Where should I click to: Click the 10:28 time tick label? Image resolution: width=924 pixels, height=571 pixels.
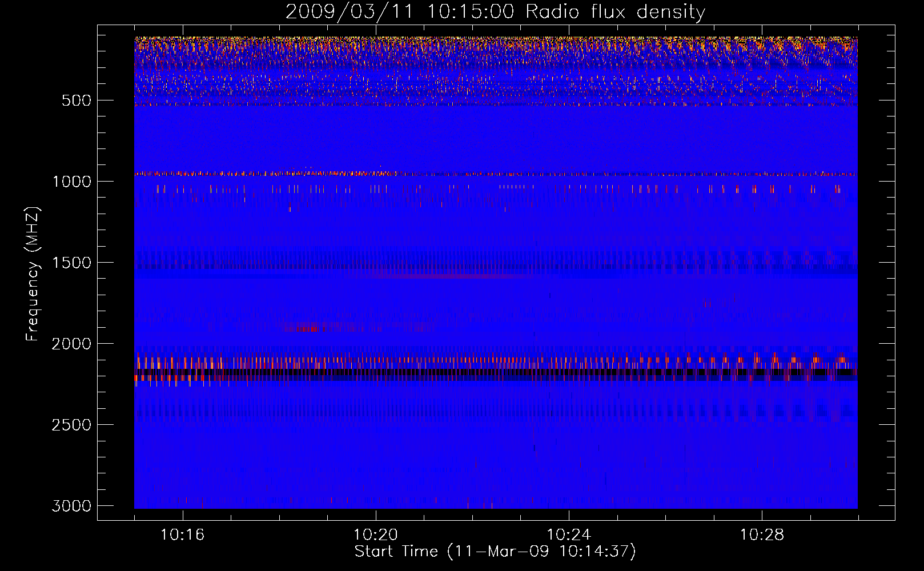(x=762, y=535)
